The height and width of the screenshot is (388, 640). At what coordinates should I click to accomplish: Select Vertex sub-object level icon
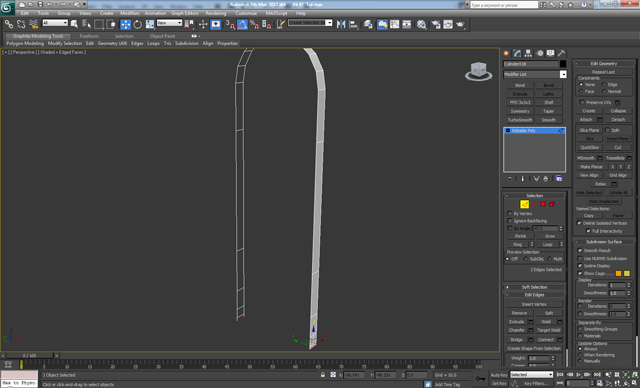tap(515, 204)
